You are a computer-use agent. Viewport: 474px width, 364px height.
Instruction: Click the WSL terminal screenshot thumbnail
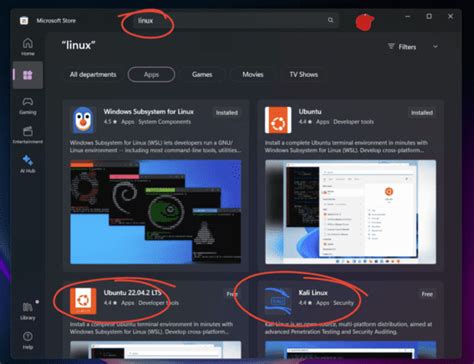(x=156, y=212)
